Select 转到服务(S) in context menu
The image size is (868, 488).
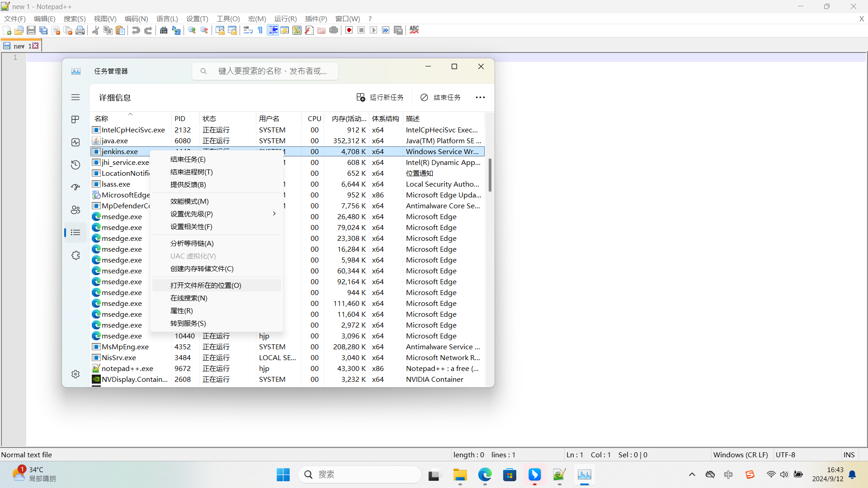click(x=217, y=324)
